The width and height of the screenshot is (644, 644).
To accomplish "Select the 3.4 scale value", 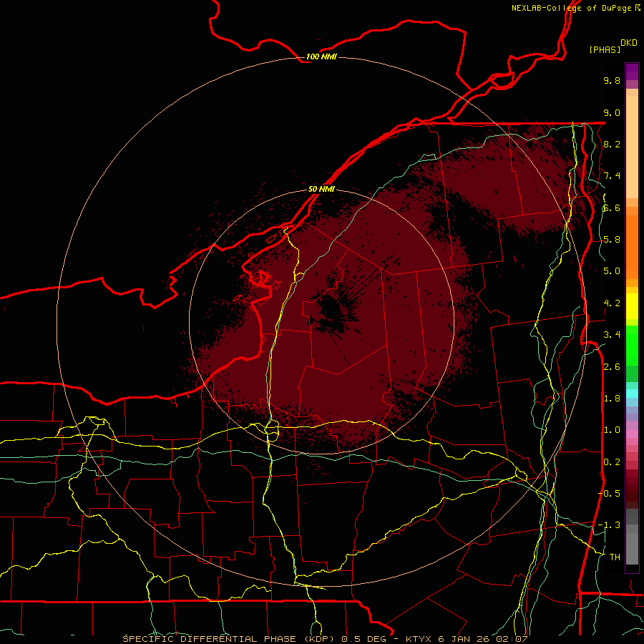I will [x=612, y=335].
